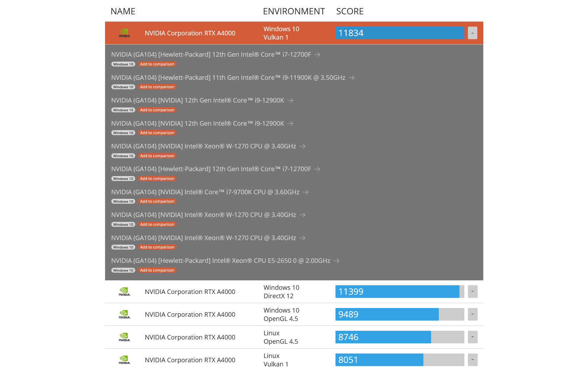Expand the Windows 10 OpenGL 4.5 row
This screenshot has width=588, height=371.
point(472,314)
